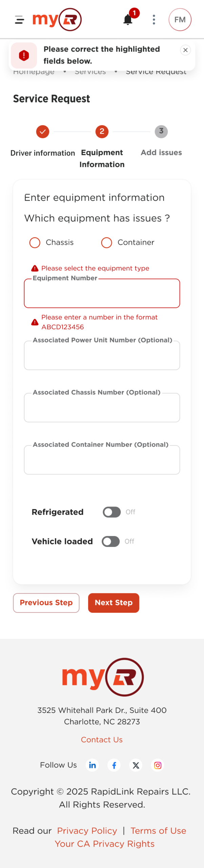Click the Next Step button
Screen dimensions: 204x868
pos(114,603)
